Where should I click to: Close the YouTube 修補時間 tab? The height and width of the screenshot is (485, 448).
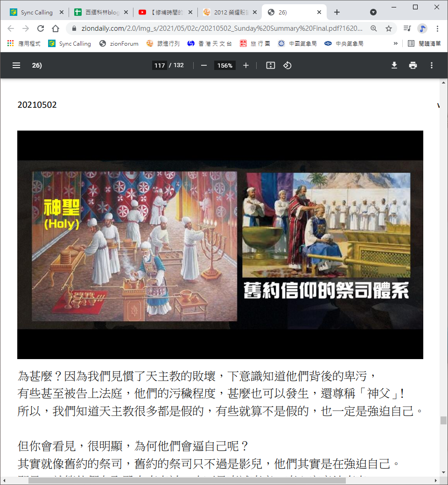[x=190, y=12]
